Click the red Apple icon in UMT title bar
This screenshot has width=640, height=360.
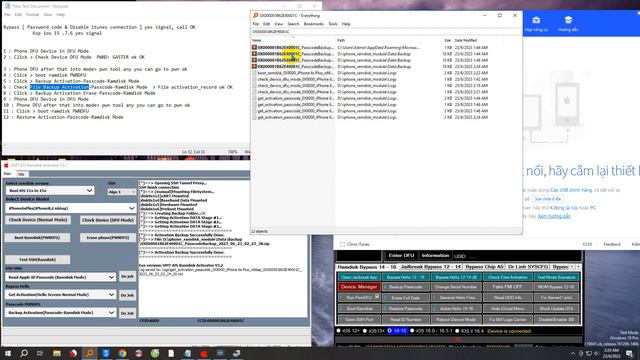click(6, 165)
